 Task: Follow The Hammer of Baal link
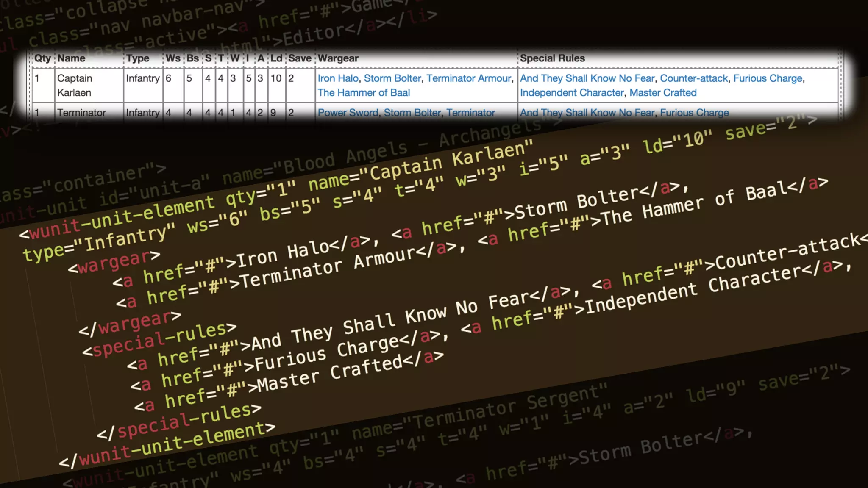[x=364, y=93]
